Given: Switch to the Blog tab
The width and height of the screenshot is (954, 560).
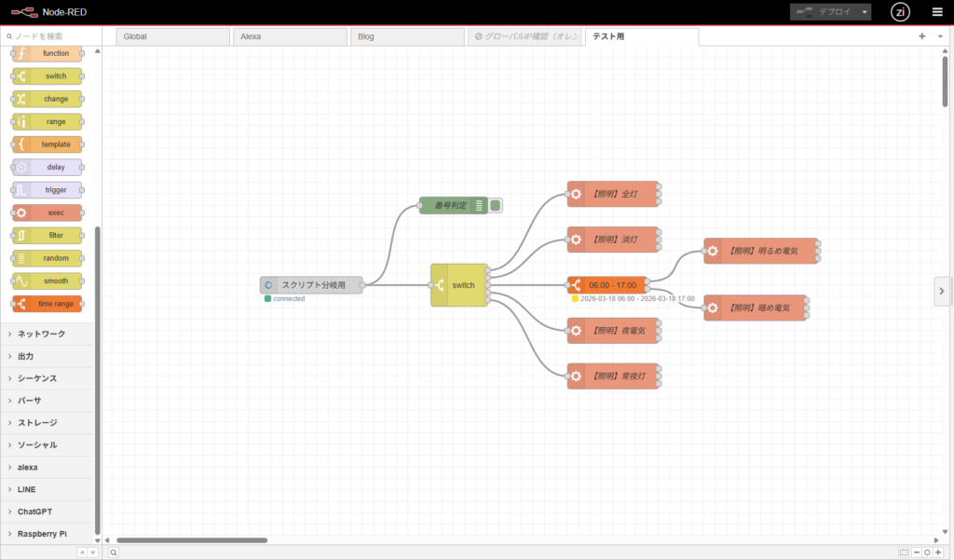Looking at the screenshot, I should click(x=405, y=36).
